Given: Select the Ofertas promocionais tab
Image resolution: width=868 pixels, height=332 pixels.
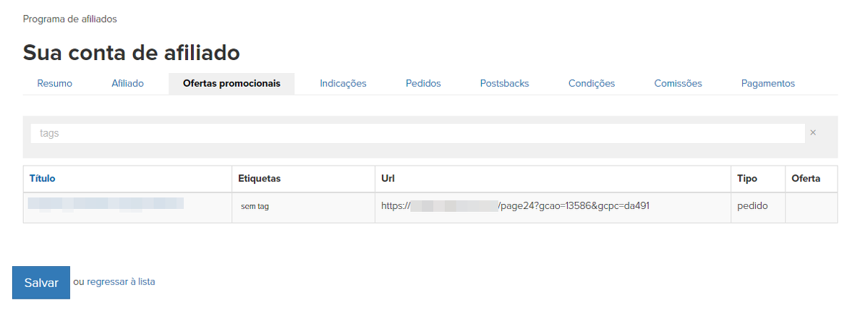Looking at the screenshot, I should (x=231, y=84).
